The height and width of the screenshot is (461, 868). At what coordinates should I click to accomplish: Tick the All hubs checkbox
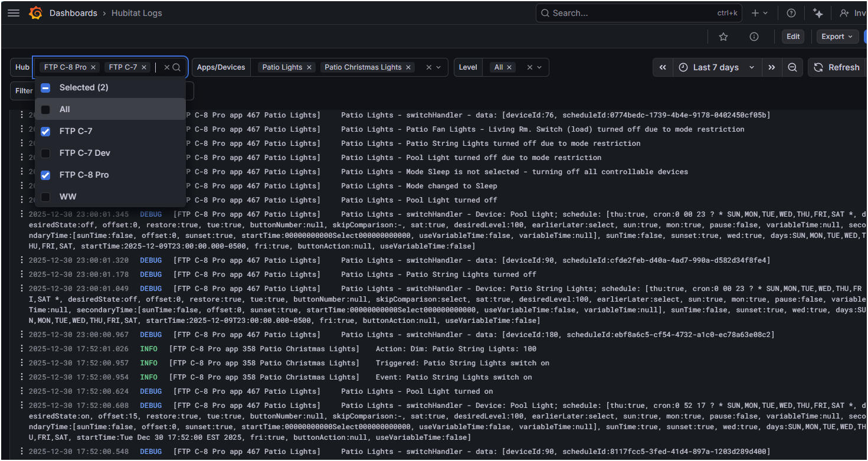tap(45, 109)
